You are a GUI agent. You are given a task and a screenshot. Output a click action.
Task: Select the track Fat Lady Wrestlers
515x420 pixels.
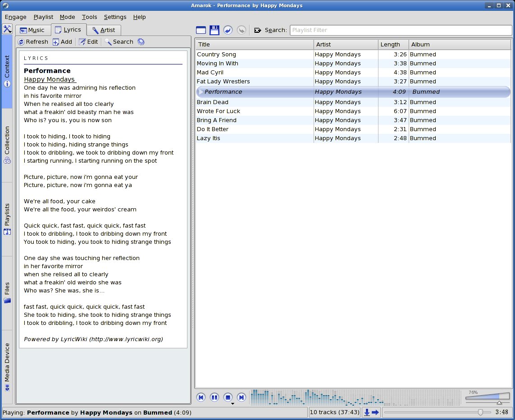tap(353, 82)
